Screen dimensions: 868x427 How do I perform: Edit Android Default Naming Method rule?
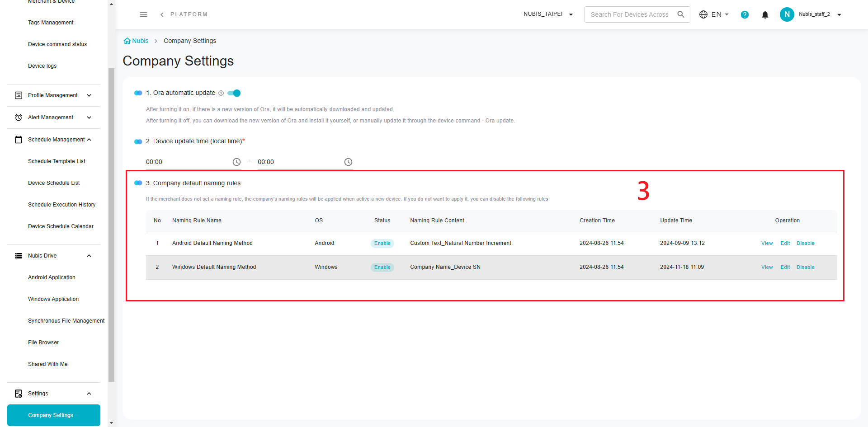(x=785, y=243)
